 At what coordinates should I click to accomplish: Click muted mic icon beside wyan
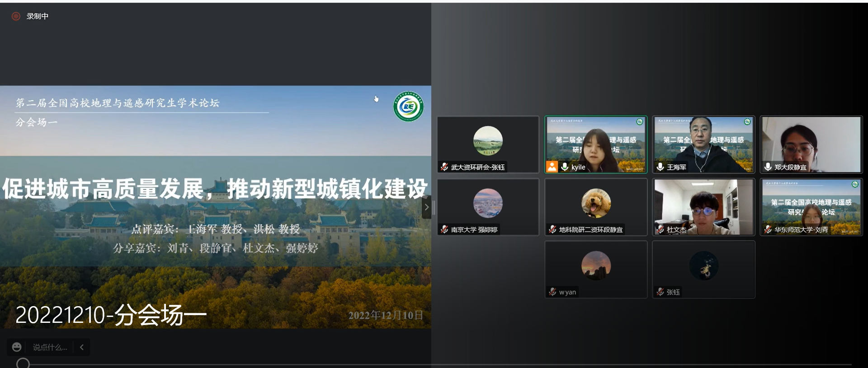coord(552,292)
